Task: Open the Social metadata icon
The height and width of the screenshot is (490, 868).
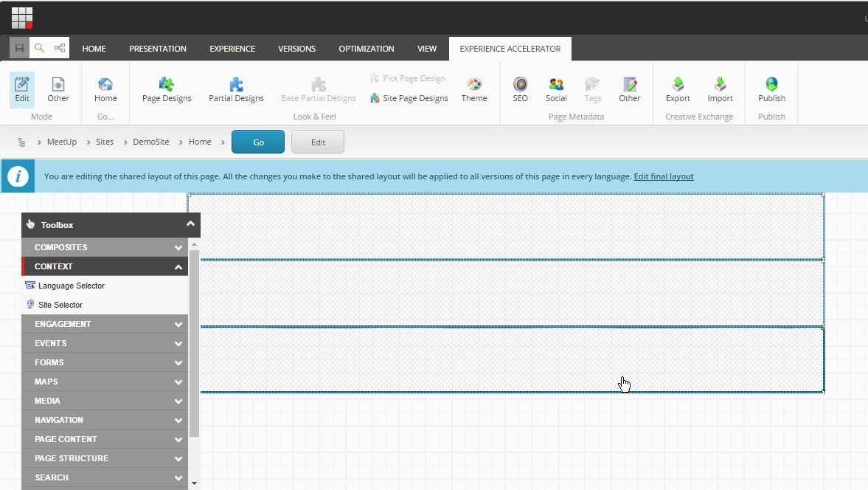Action: [556, 89]
